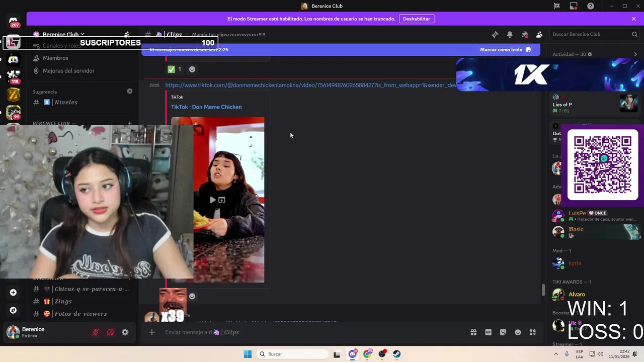Click the Enviar mensaje a Clips input
Screen dimensions: 644x362
pyautogui.click(x=312, y=332)
